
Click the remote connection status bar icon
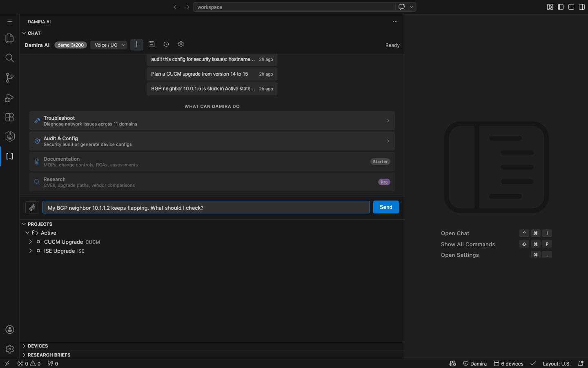pos(7,364)
